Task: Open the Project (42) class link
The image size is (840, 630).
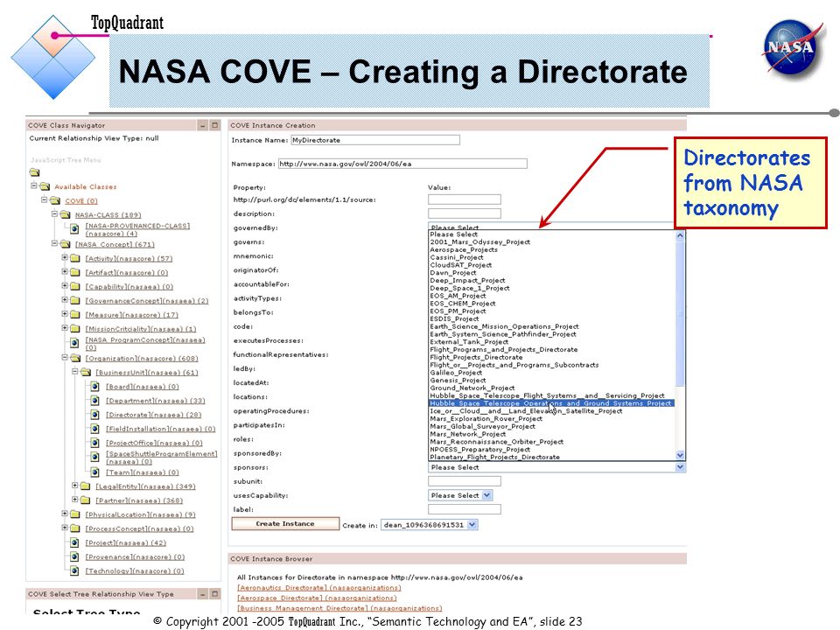Action: click(126, 542)
